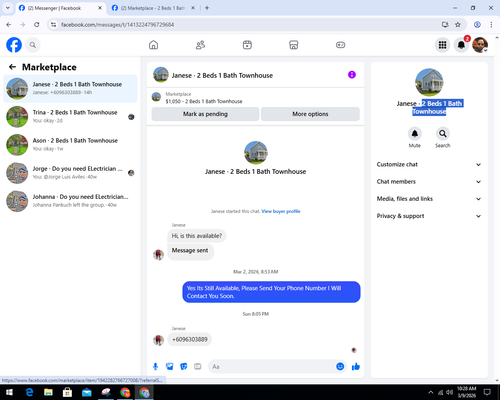
Task: Attach a photo file icon
Action: [x=170, y=367]
